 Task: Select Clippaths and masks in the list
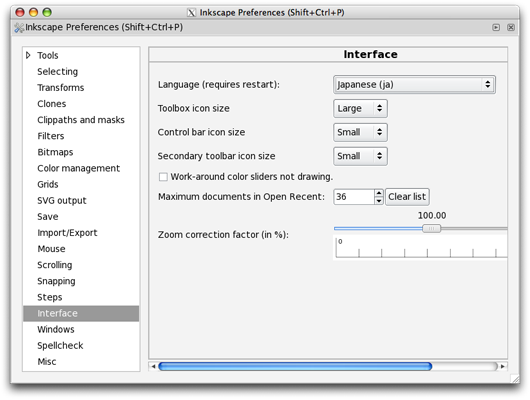tap(81, 120)
